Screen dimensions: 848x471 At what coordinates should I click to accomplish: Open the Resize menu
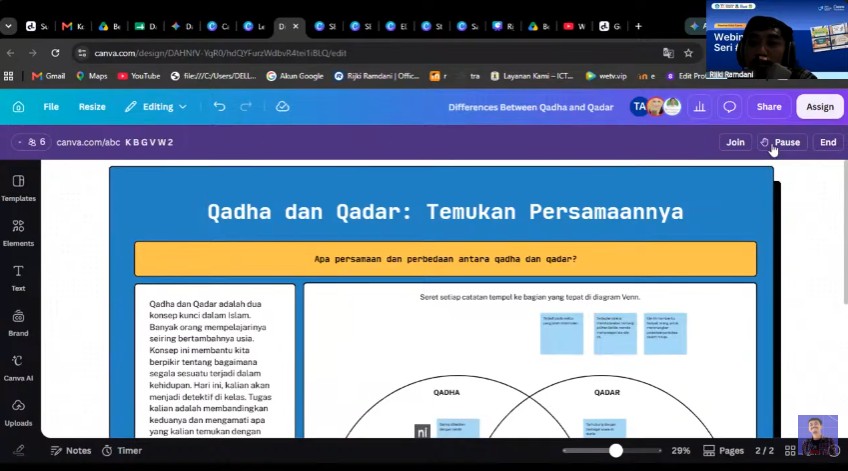click(92, 107)
